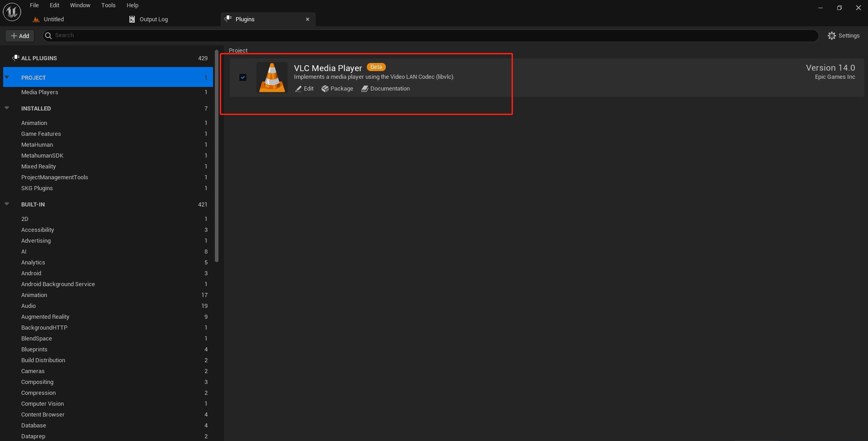
Task: Close the Plugins tab
Action: pyautogui.click(x=308, y=19)
